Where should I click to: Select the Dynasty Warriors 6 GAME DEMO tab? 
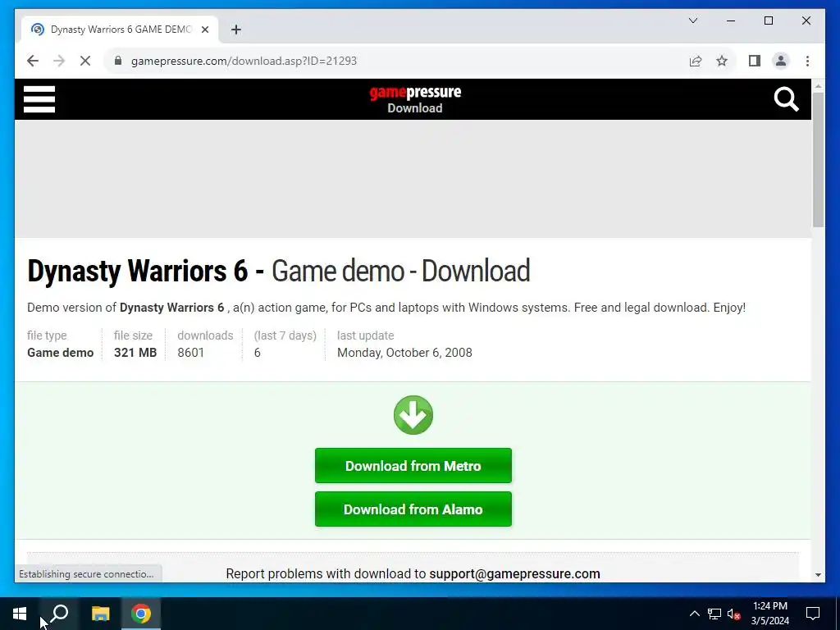pos(120,30)
